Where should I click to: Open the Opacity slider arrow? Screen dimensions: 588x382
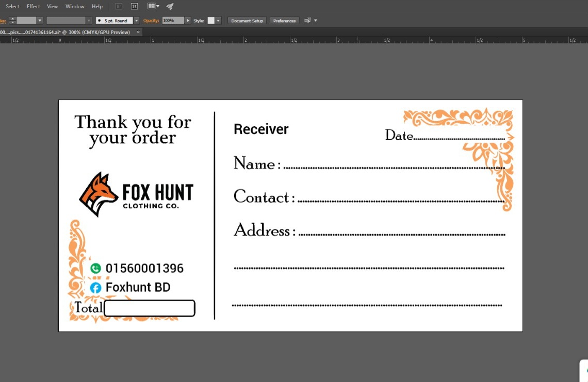pos(188,21)
